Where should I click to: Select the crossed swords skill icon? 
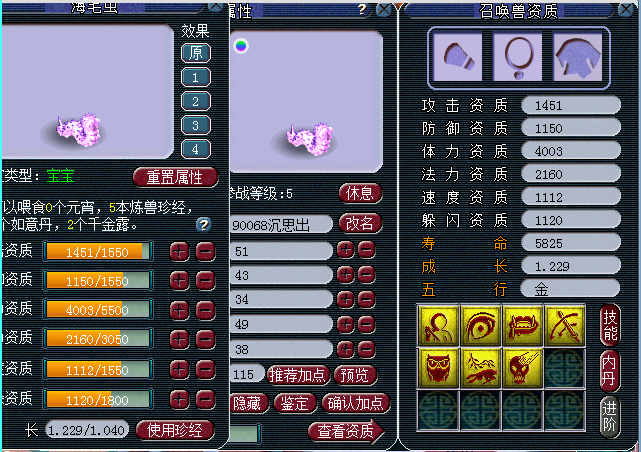565,325
